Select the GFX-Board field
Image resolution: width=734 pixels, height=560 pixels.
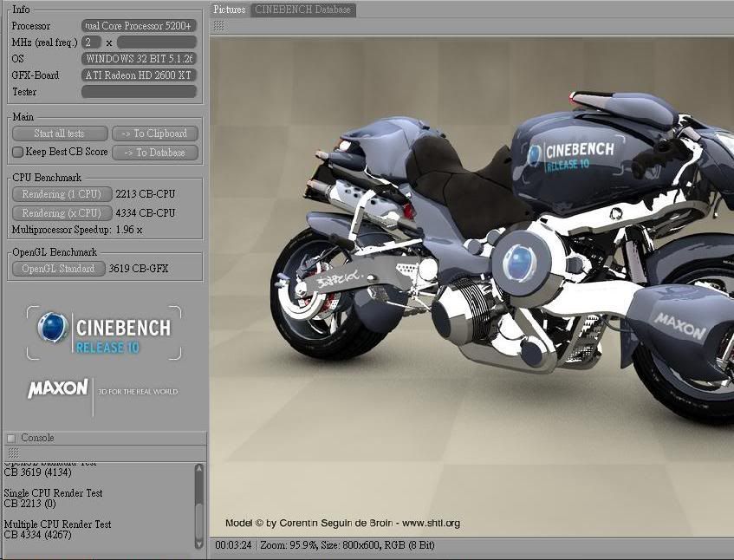[139, 75]
